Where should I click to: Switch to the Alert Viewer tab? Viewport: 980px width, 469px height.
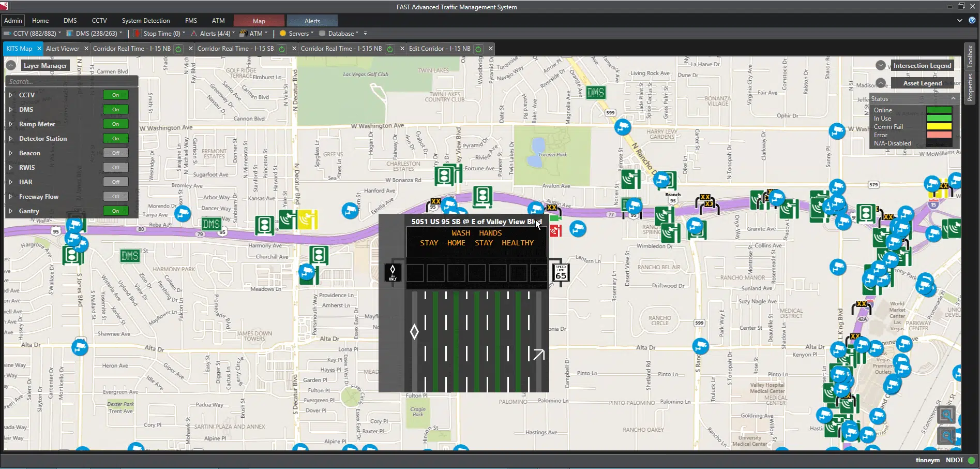[x=63, y=49]
